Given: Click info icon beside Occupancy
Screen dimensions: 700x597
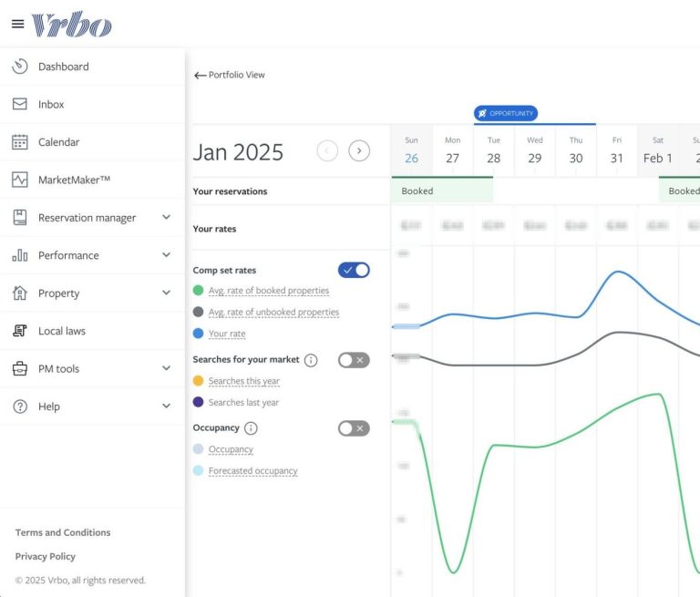Looking at the screenshot, I should click(251, 428).
